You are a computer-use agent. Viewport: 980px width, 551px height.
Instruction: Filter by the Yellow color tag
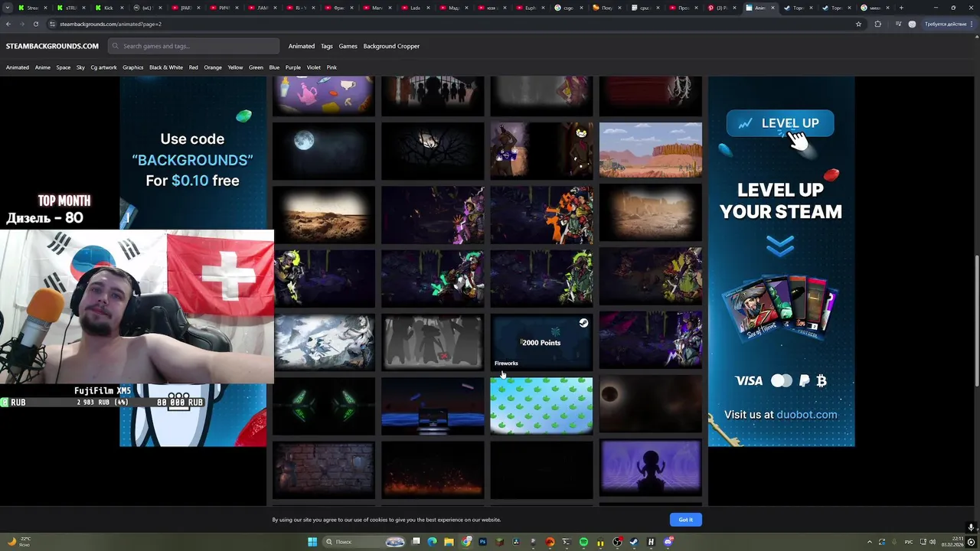pos(236,67)
